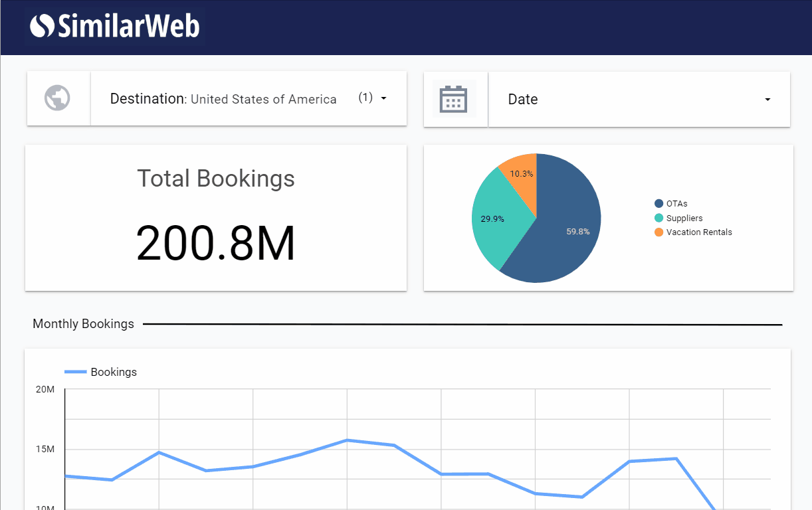
Task: Click the Total Bookings card title
Action: coord(216,179)
